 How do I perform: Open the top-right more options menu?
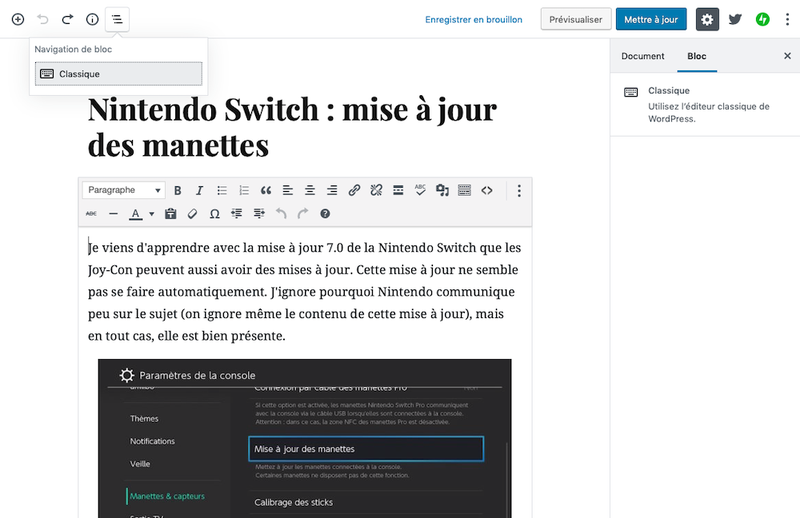click(787, 19)
